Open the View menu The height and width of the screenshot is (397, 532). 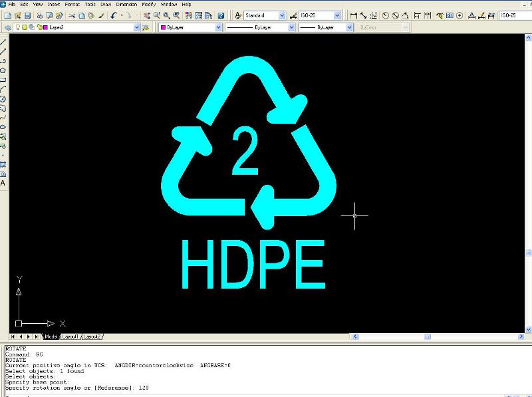38,5
